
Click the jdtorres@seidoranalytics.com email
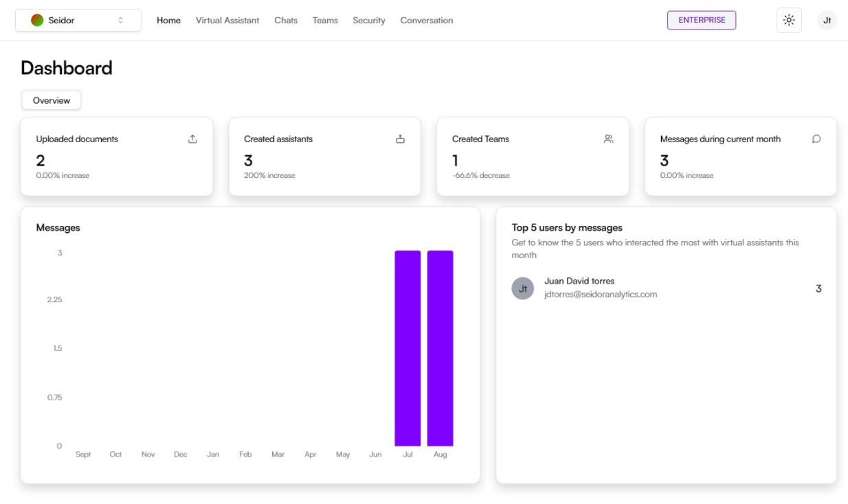[601, 295]
